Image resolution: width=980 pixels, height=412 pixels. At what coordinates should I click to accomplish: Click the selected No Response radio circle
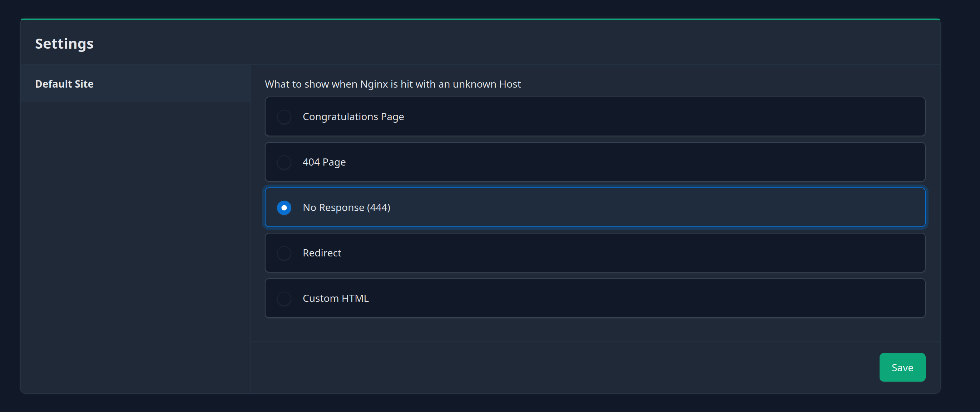[x=284, y=207]
